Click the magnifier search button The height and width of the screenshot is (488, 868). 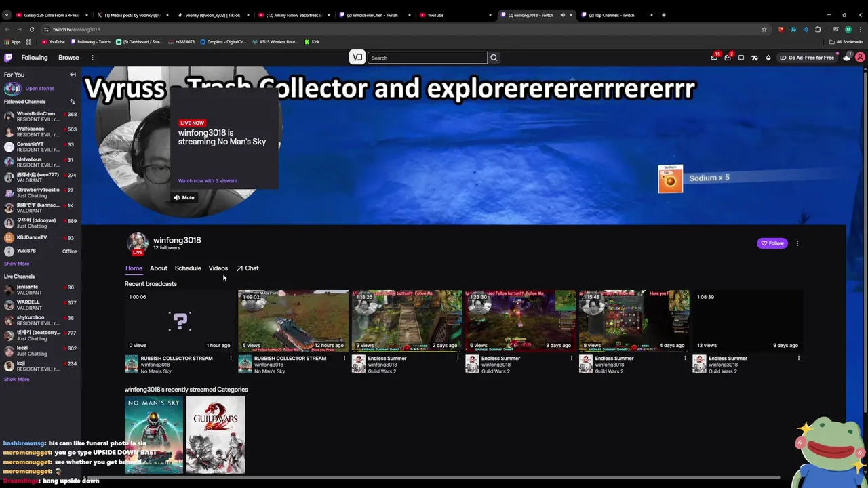pyautogui.click(x=494, y=58)
